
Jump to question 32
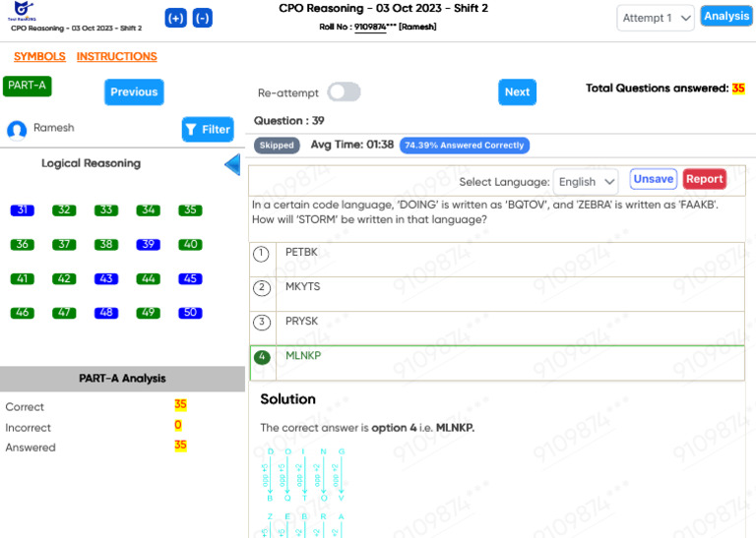pos(64,210)
